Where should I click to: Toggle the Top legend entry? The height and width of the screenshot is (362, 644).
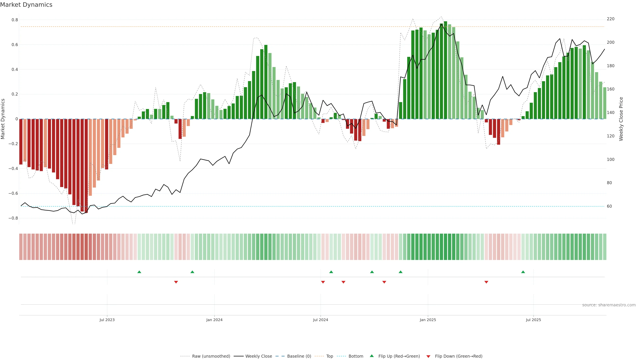point(330,356)
